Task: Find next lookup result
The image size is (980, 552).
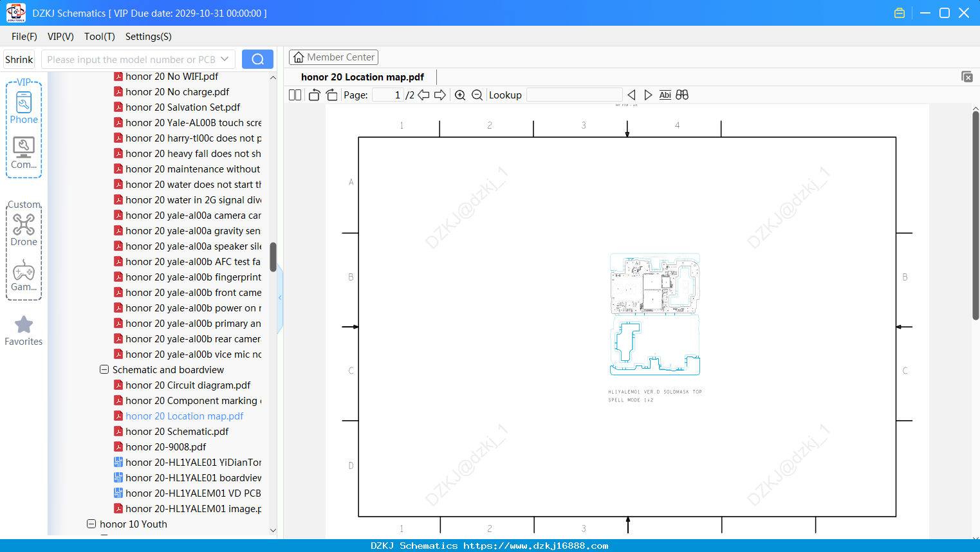Action: coord(648,95)
